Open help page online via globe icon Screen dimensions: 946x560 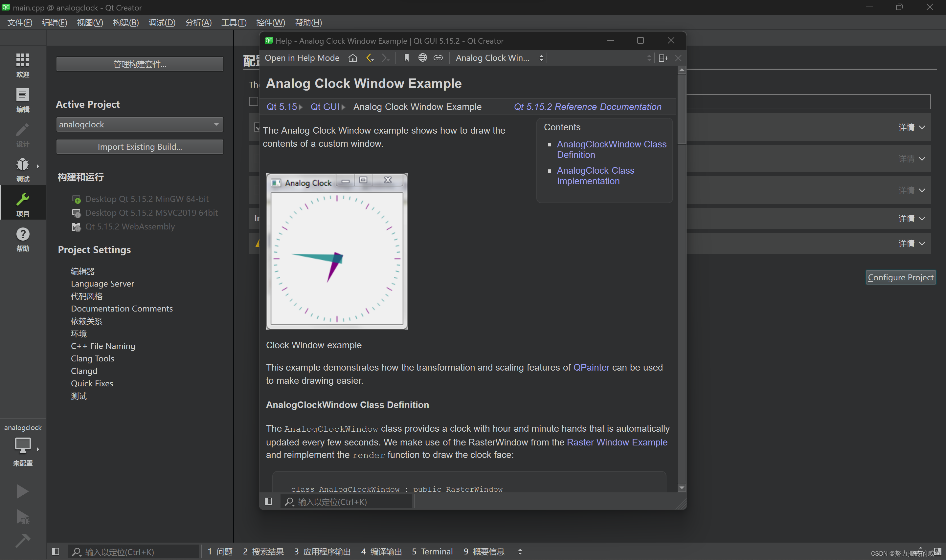422,58
